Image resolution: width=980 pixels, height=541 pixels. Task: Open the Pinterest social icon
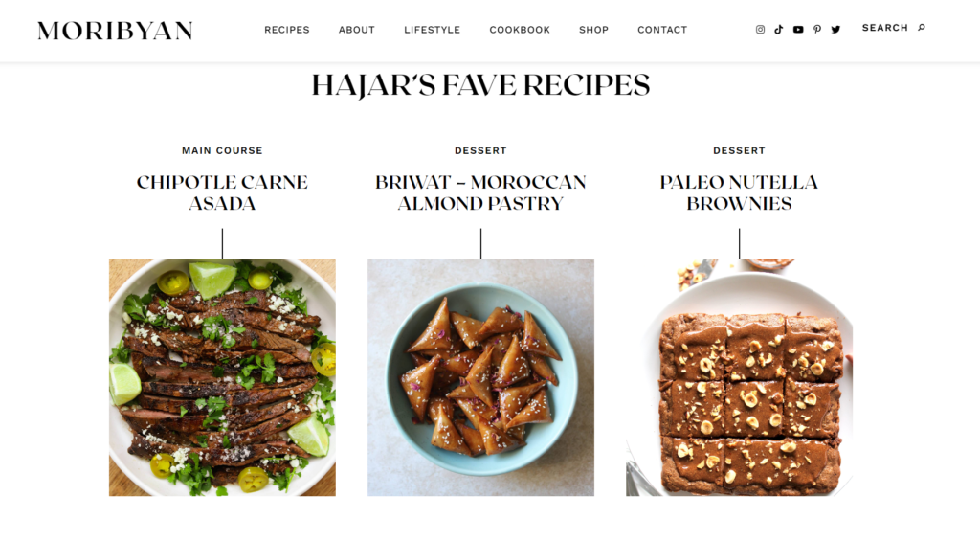(x=817, y=30)
